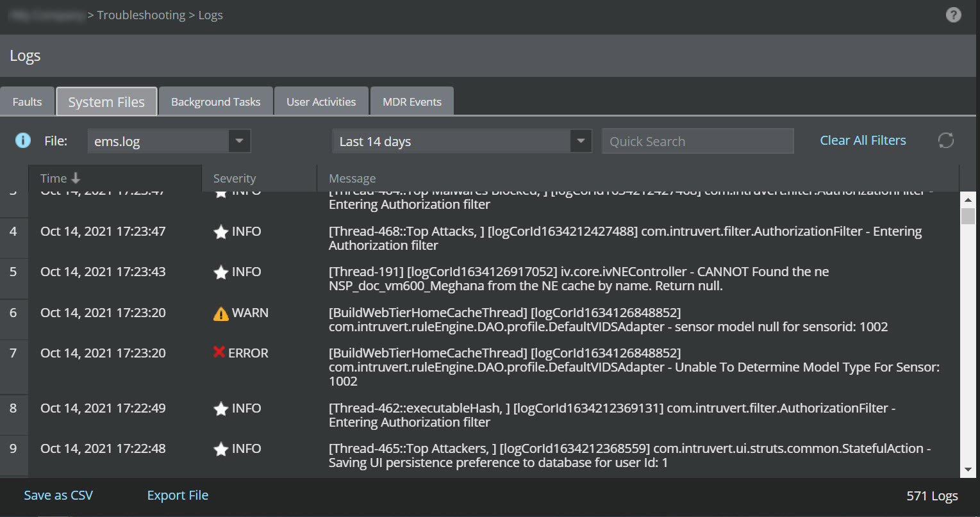Click the star INFO icon in row 5

click(220, 272)
